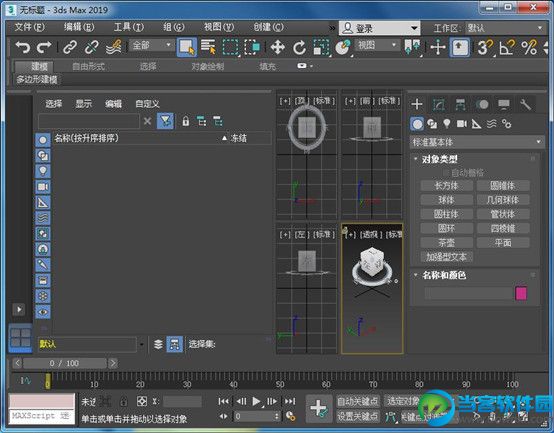Viewport: 554px width, 433px height.
Task: Toggle the Window/Crossing selection icon
Action: coord(252,47)
